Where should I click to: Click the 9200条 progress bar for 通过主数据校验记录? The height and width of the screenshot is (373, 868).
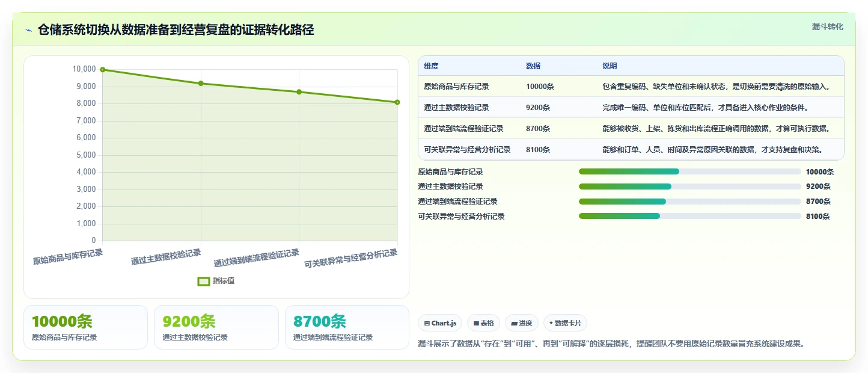(x=690, y=186)
